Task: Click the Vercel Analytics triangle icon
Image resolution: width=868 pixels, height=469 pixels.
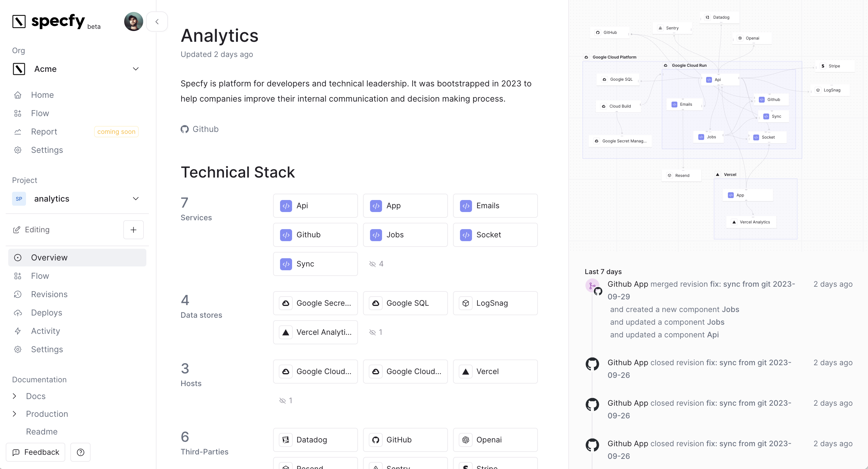Action: point(286,333)
